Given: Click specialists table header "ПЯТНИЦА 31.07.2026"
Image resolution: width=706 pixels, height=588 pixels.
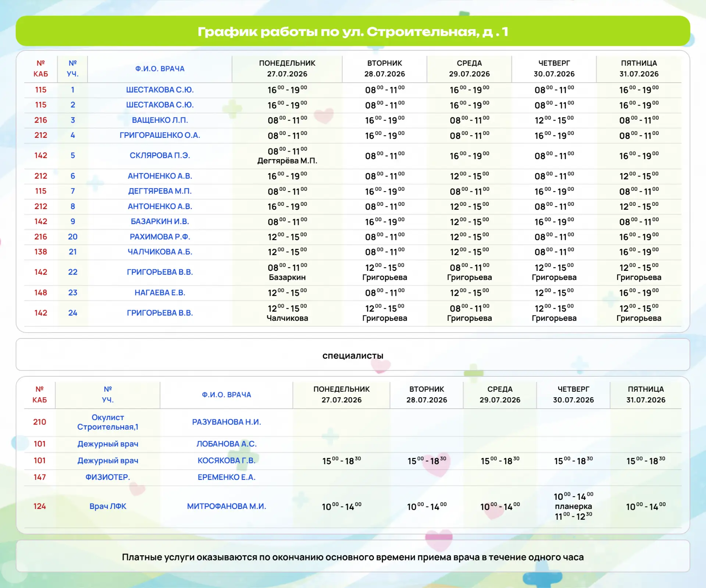Looking at the screenshot, I should pyautogui.click(x=646, y=394).
